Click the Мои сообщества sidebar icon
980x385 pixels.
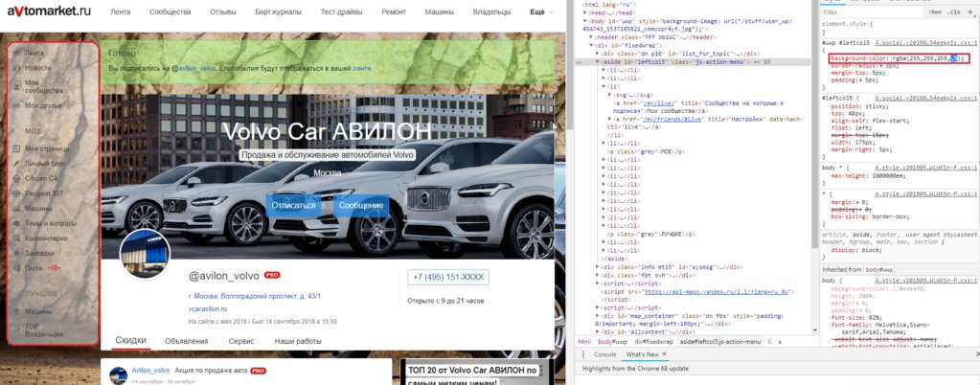click(15, 86)
